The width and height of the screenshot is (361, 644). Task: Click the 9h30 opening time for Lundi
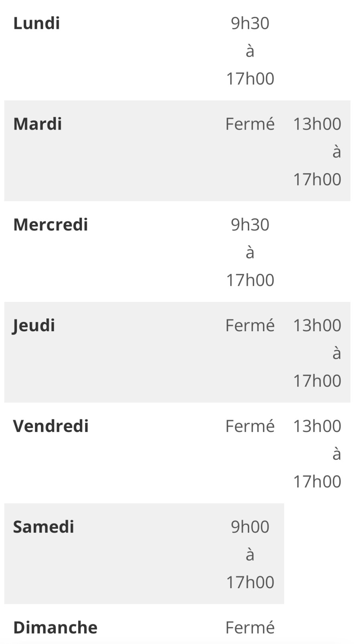pos(250,23)
